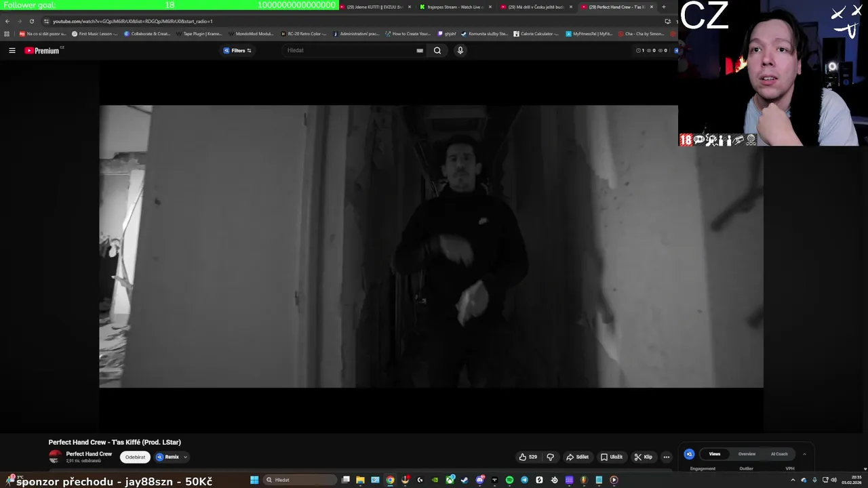The width and height of the screenshot is (868, 488).
Task: Click the YouTube search magnifier button
Action: [x=437, y=50]
